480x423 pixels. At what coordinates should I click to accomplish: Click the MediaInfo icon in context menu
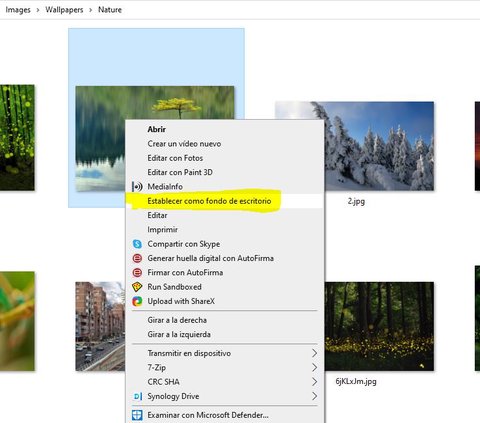click(137, 187)
